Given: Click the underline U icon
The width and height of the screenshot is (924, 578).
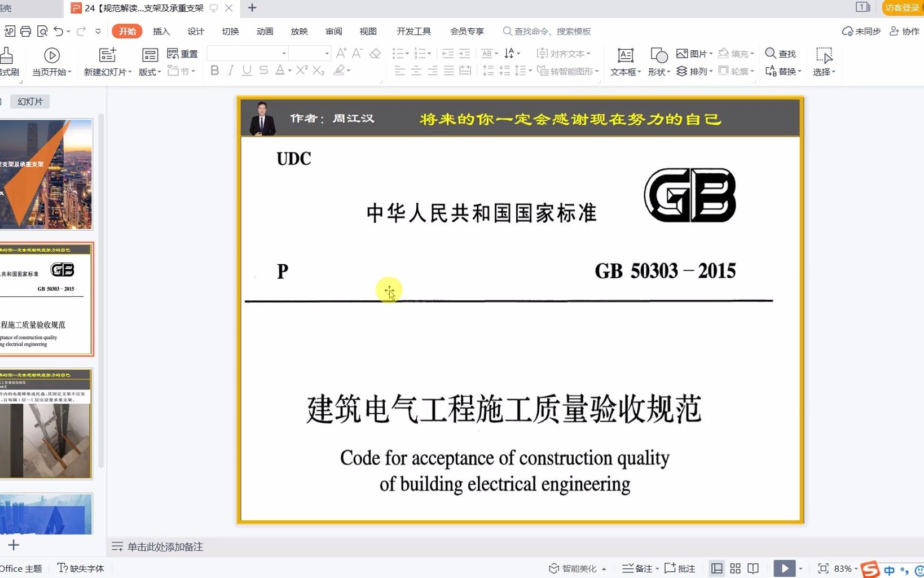Looking at the screenshot, I should tap(247, 71).
